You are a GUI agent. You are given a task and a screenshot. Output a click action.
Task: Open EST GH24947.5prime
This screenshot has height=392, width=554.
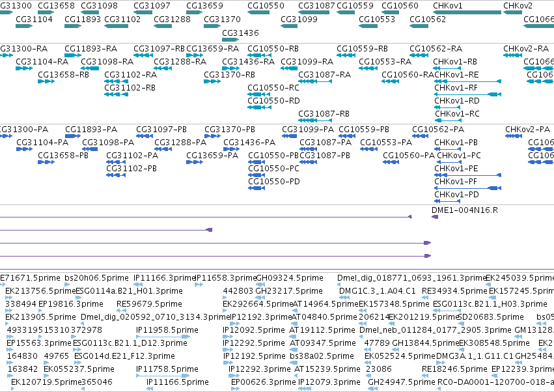coord(402,382)
